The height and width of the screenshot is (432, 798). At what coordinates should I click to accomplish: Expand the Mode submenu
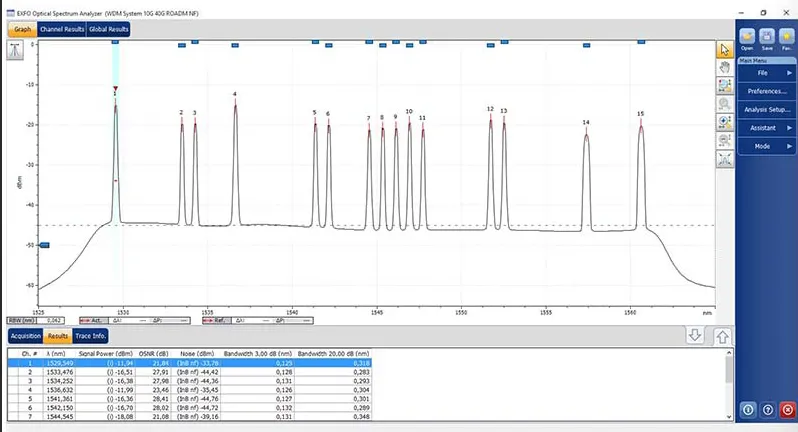[x=766, y=146]
